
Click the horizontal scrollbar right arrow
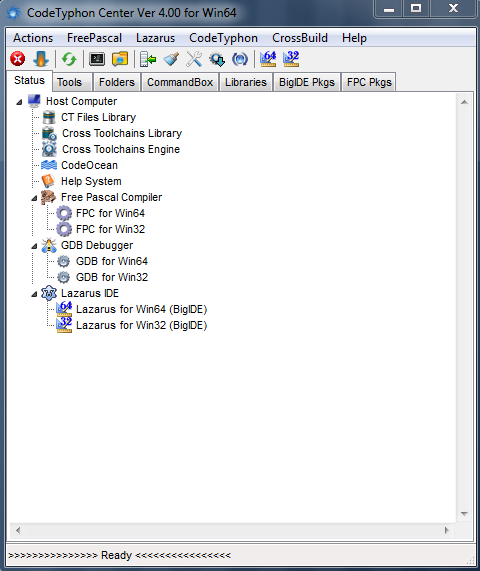point(447,530)
